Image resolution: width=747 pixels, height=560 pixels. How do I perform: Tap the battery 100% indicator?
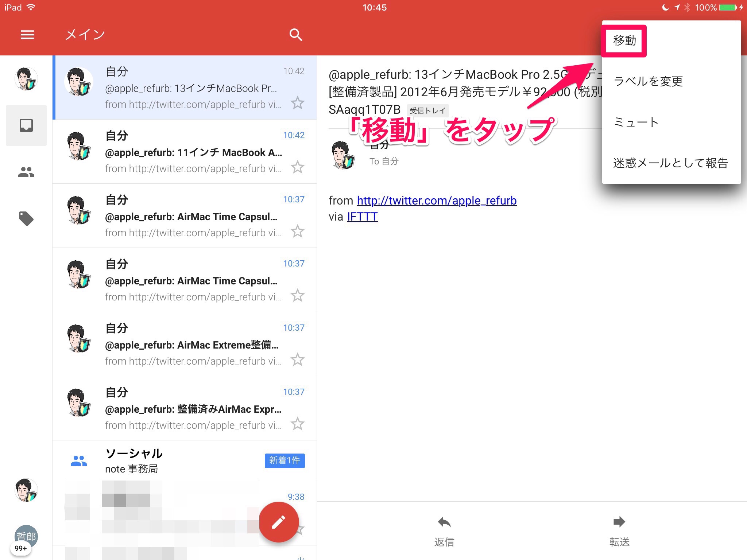point(716,8)
